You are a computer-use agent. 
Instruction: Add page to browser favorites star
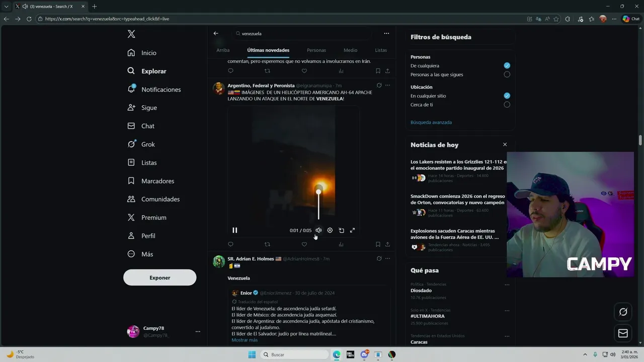coord(556,19)
